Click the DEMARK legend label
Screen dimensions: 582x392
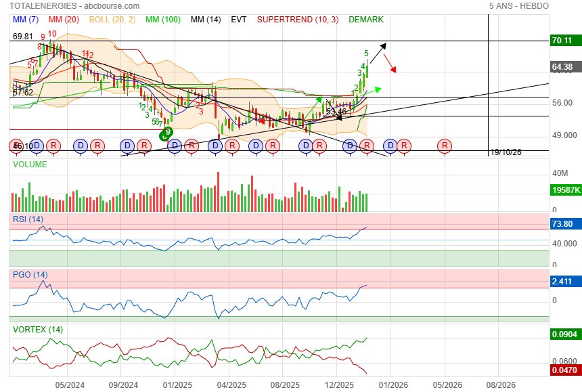point(366,20)
